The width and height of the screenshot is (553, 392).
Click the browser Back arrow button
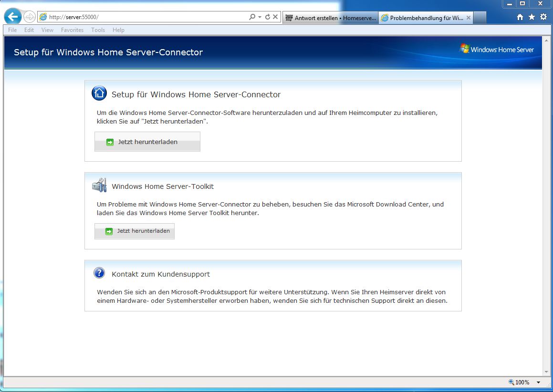click(x=13, y=17)
